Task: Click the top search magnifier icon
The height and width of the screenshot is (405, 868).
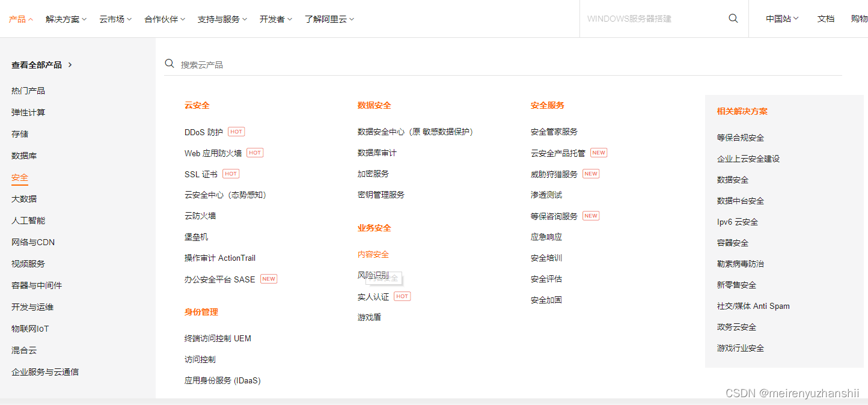Action: [x=733, y=19]
